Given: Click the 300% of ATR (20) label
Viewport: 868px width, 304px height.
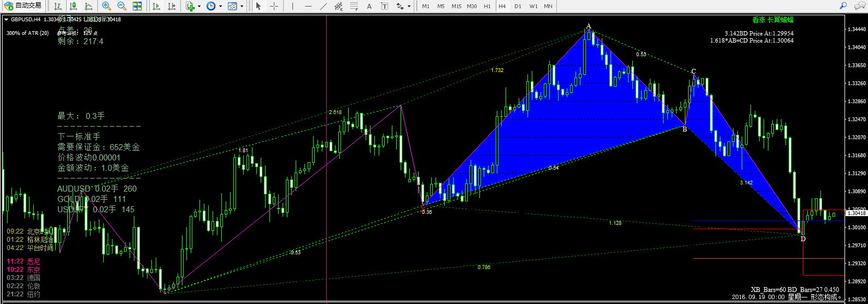Looking at the screenshot, I should pyautogui.click(x=27, y=33).
